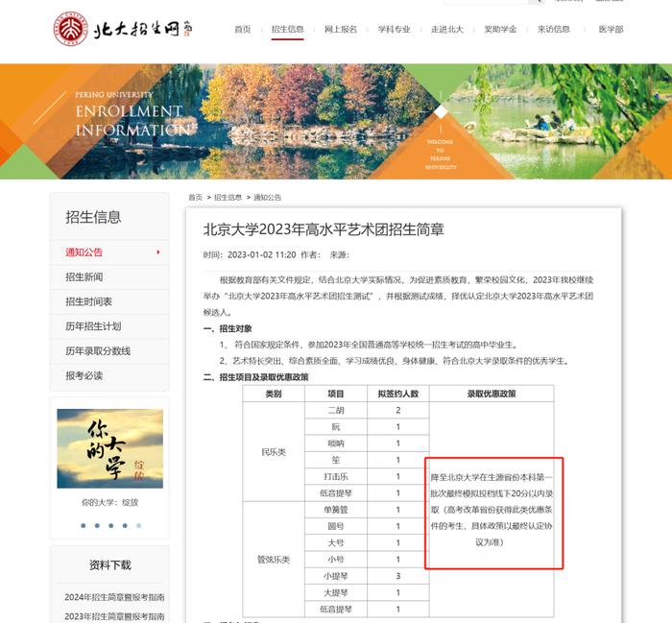Viewport: 672px width, 623px height.
Task: Select the last light-colored carousel dot
Action: pyautogui.click(x=138, y=526)
